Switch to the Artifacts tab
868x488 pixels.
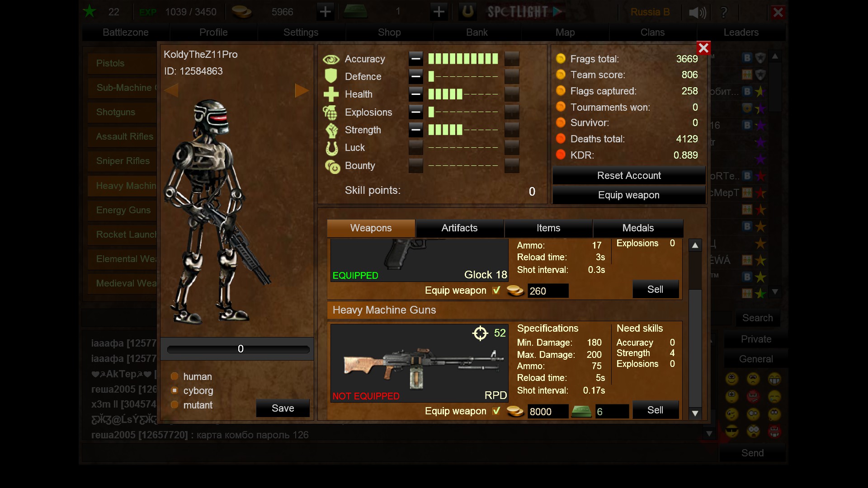pyautogui.click(x=459, y=228)
